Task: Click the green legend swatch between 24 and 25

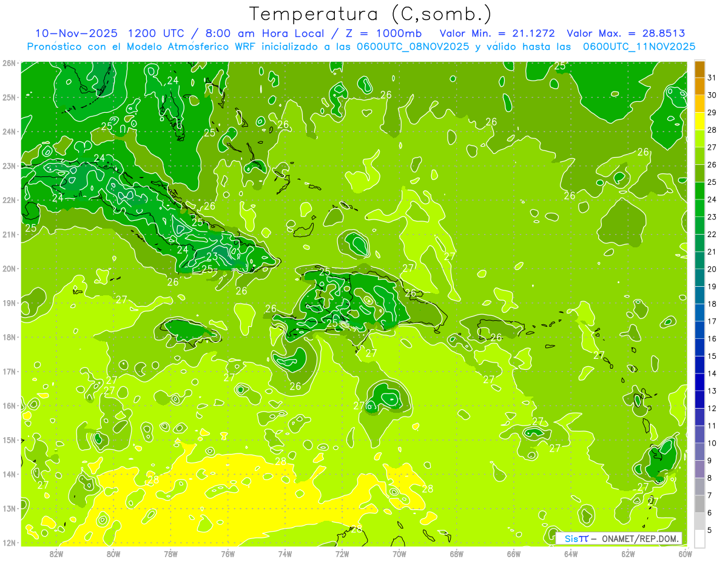Action: (699, 191)
